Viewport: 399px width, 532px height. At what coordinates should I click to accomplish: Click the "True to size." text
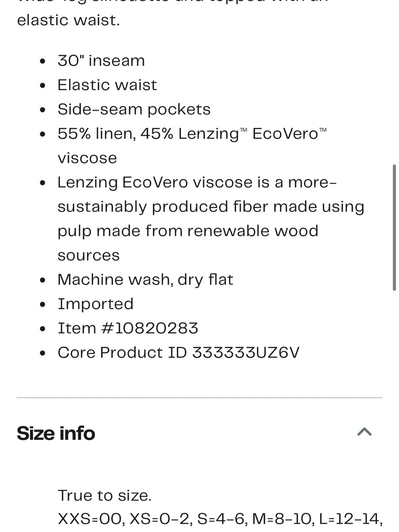(105, 496)
